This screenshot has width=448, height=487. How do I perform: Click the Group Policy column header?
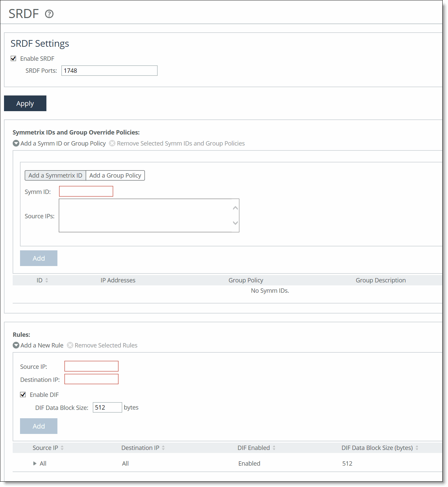click(246, 280)
